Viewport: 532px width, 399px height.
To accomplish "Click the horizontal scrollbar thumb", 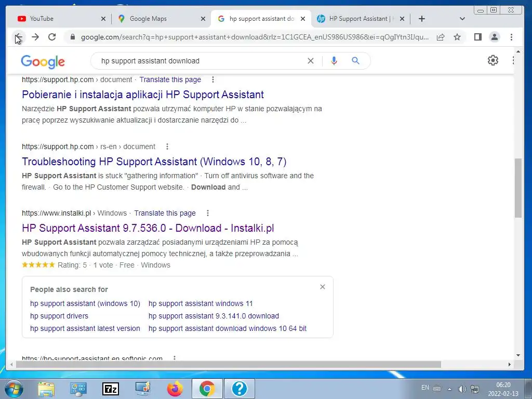I will point(229,364).
